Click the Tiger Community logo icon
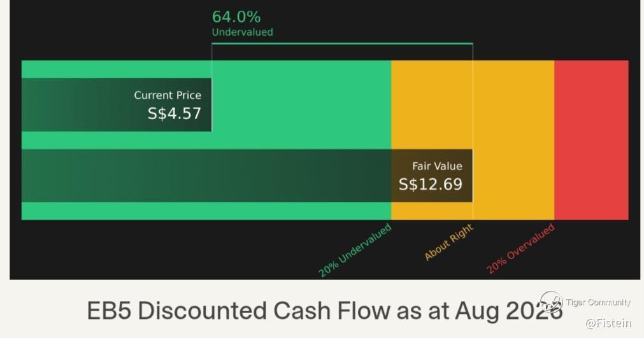644x338 pixels. (551, 302)
